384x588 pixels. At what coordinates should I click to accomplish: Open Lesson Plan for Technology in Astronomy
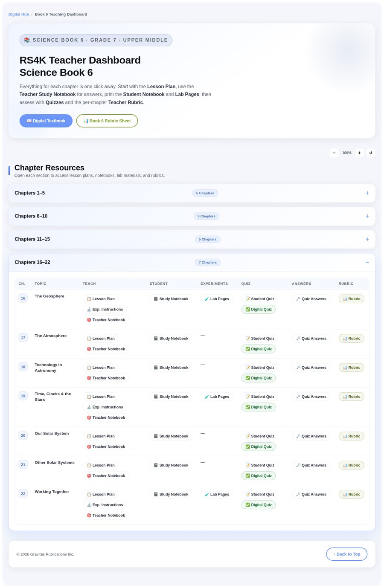tap(101, 368)
